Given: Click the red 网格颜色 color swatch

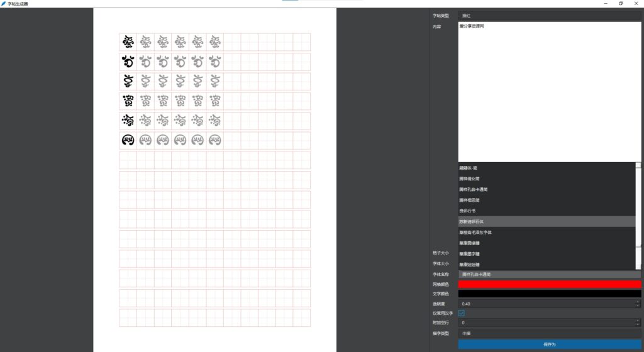Looking at the screenshot, I should 549,285.
